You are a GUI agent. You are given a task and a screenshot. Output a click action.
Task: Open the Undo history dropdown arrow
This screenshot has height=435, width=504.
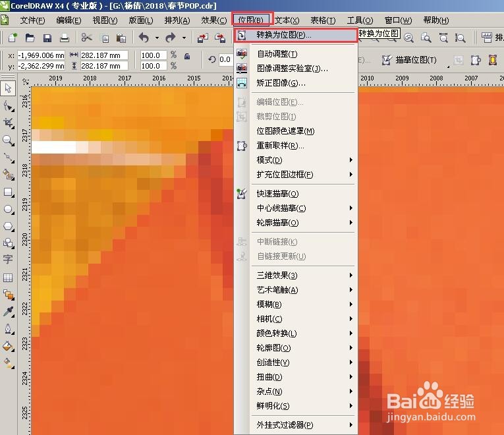click(157, 38)
